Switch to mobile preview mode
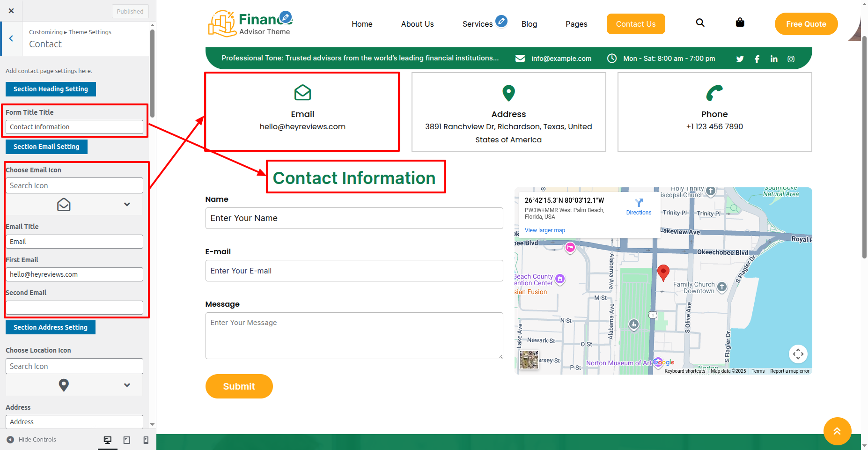 tap(146, 440)
